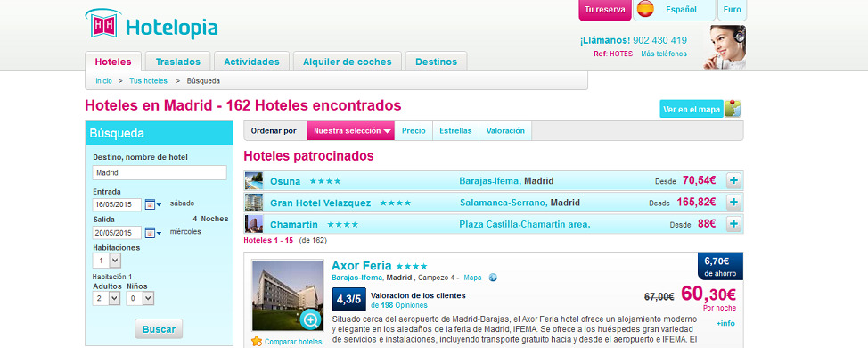The width and height of the screenshot is (868, 348).
Task: Click the Spanish flag language icon
Action: pos(645,10)
